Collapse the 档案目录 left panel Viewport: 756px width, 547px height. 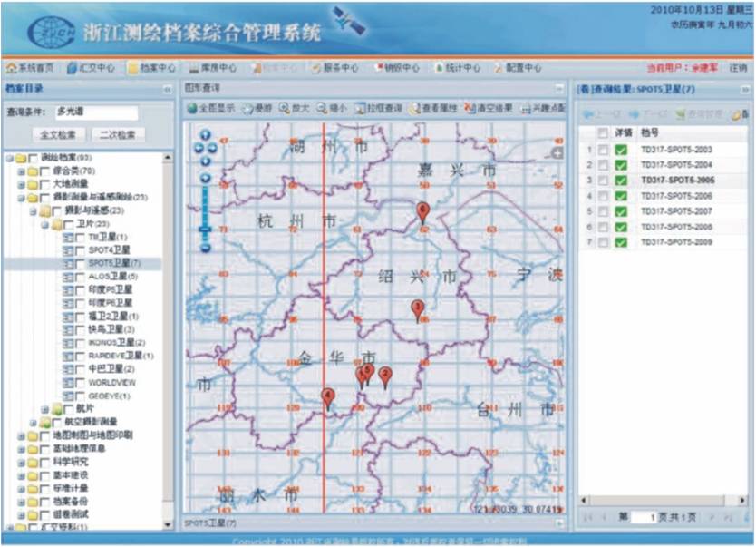click(167, 89)
